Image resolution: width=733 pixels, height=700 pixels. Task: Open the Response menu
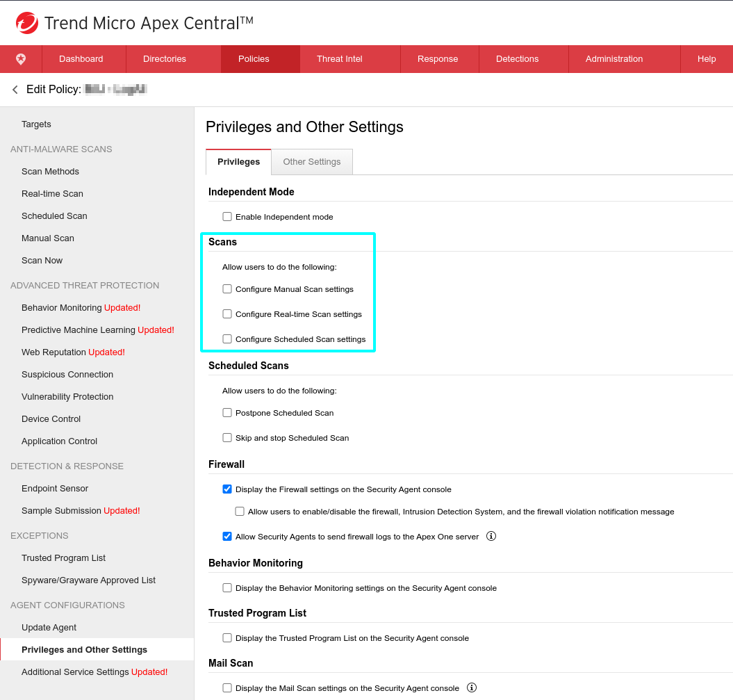click(438, 59)
